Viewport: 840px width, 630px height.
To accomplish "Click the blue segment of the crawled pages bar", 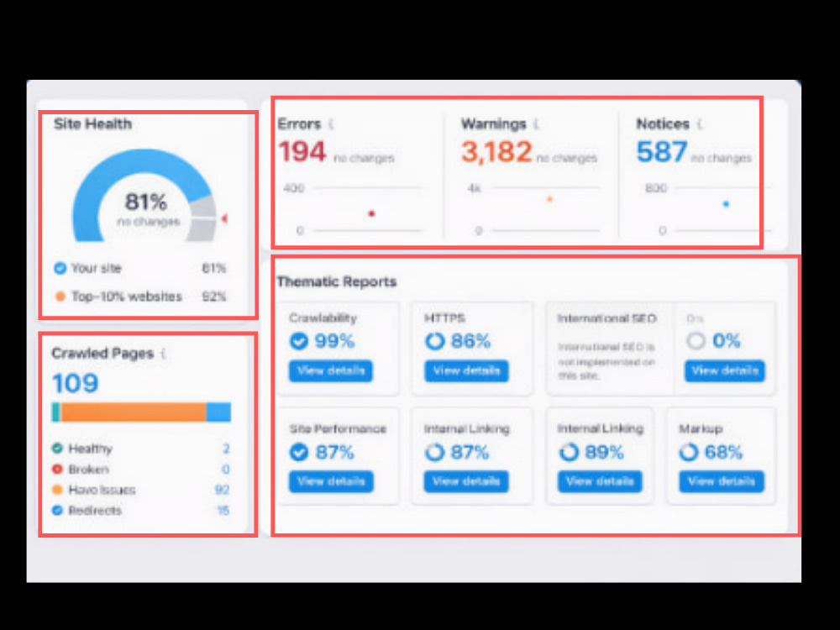I will point(218,412).
